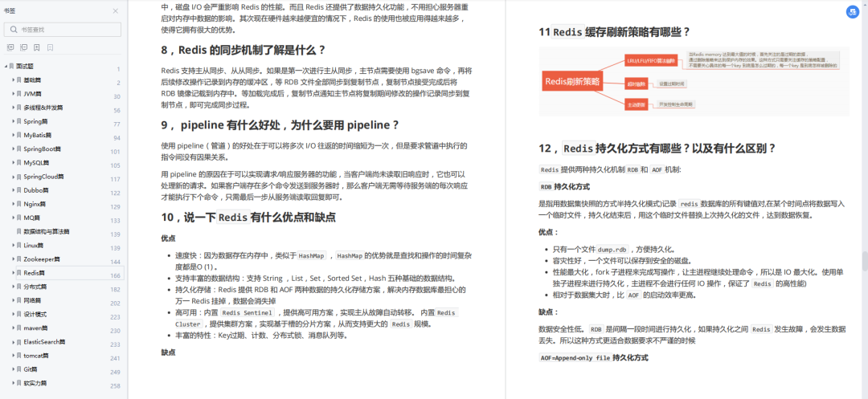Jump to the Nginx篇 bookmark

(x=35, y=204)
